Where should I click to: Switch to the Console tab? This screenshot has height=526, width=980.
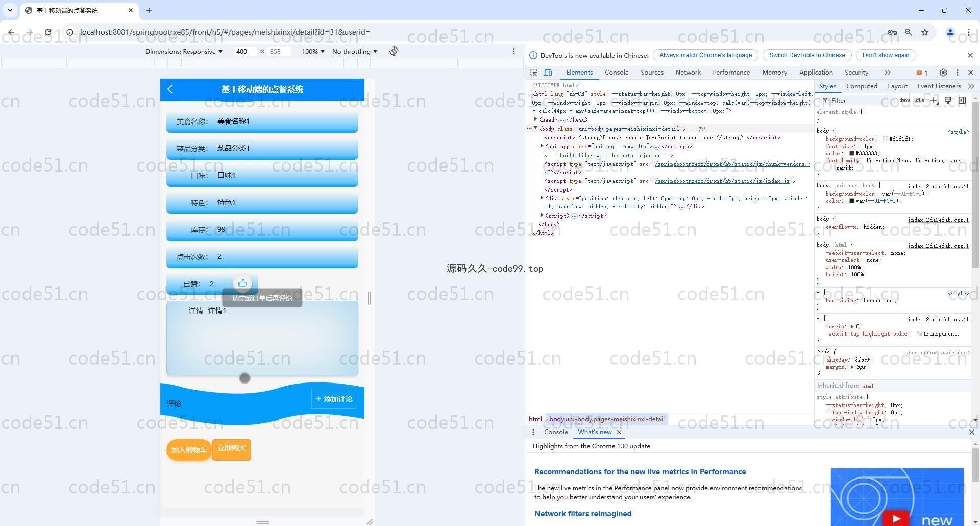click(617, 73)
